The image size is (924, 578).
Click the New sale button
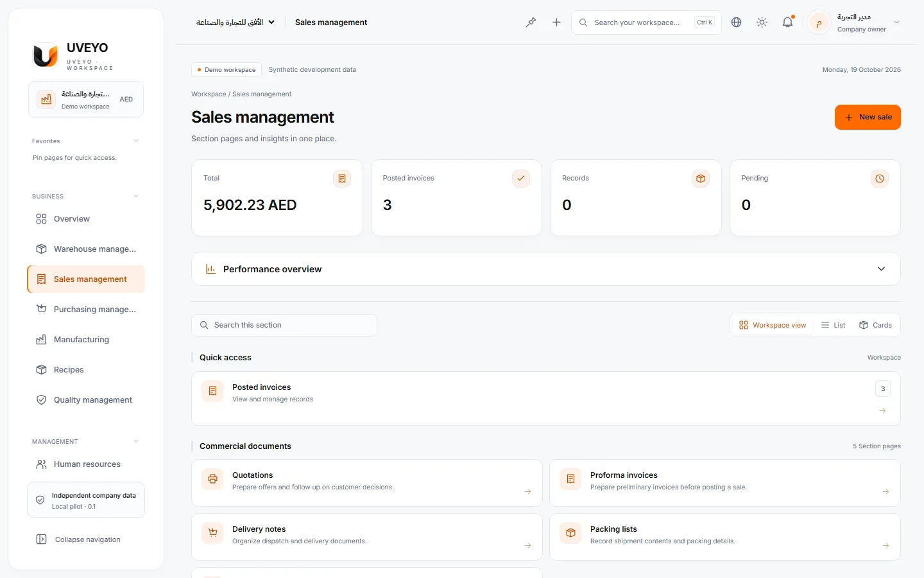pos(868,117)
